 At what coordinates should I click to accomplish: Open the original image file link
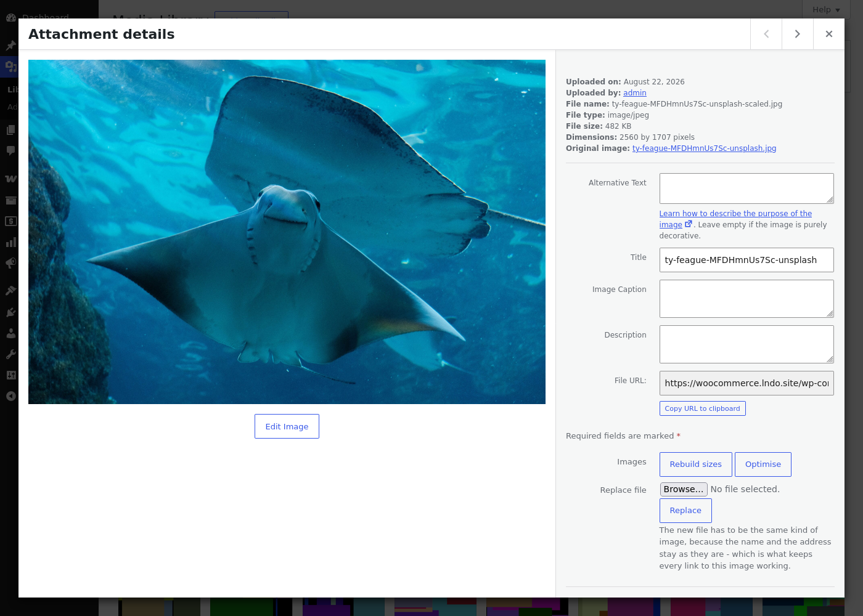coord(704,148)
